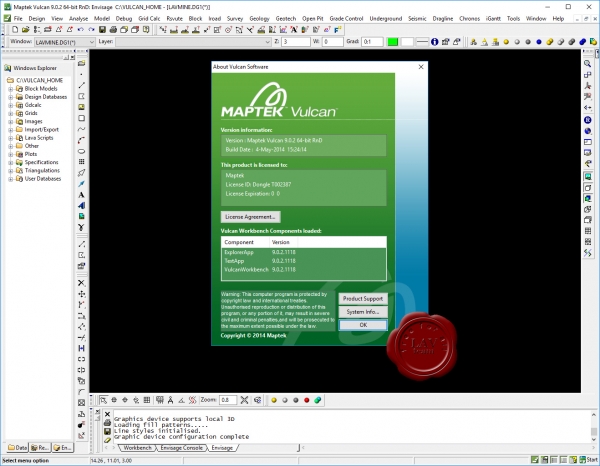Click the blue Redo arrow icon
This screenshot has height=466, width=600.
coord(91,29)
